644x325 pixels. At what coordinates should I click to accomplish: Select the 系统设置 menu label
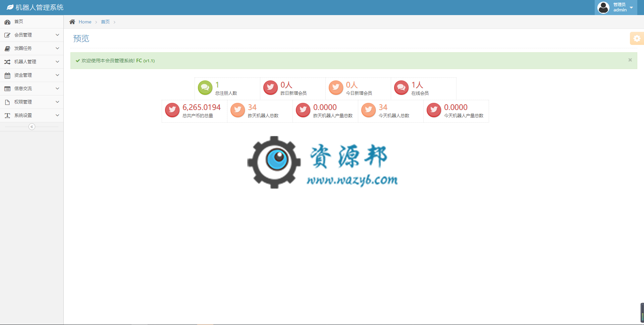(23, 115)
